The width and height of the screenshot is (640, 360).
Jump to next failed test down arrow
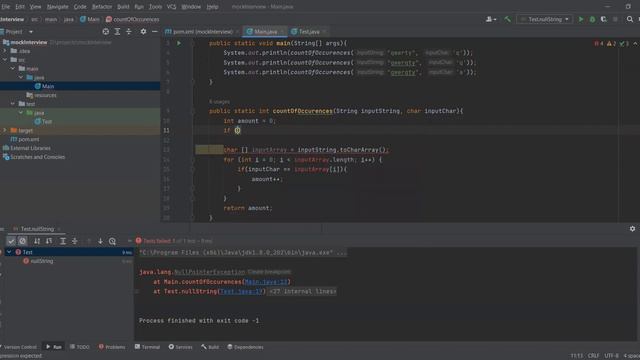(100, 241)
